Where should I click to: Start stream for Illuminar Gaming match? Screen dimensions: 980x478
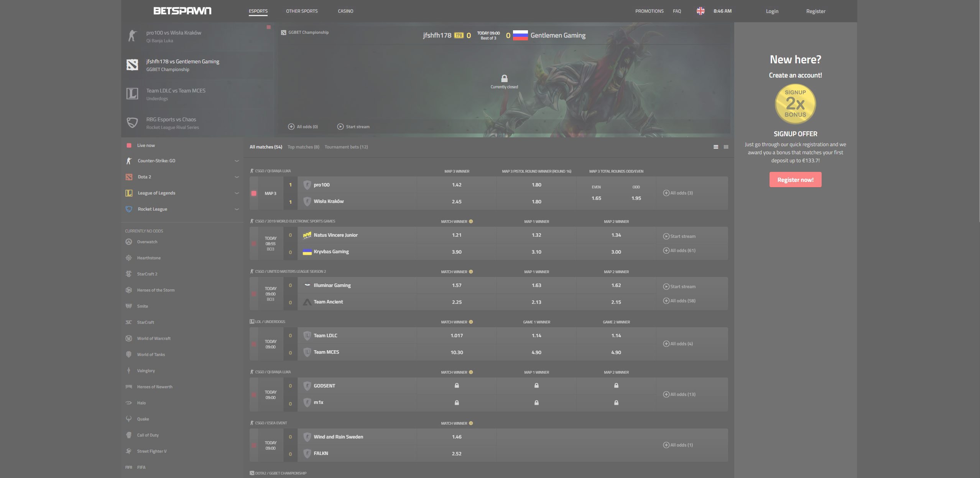(679, 287)
